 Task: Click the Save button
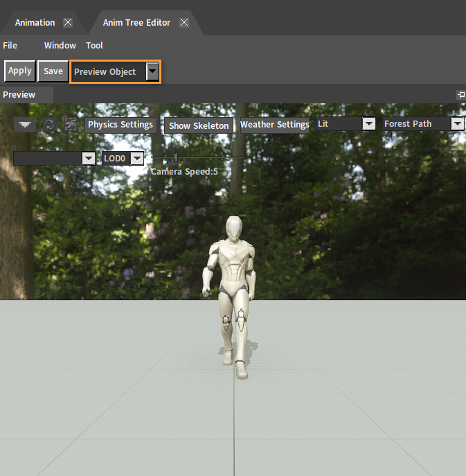[53, 71]
